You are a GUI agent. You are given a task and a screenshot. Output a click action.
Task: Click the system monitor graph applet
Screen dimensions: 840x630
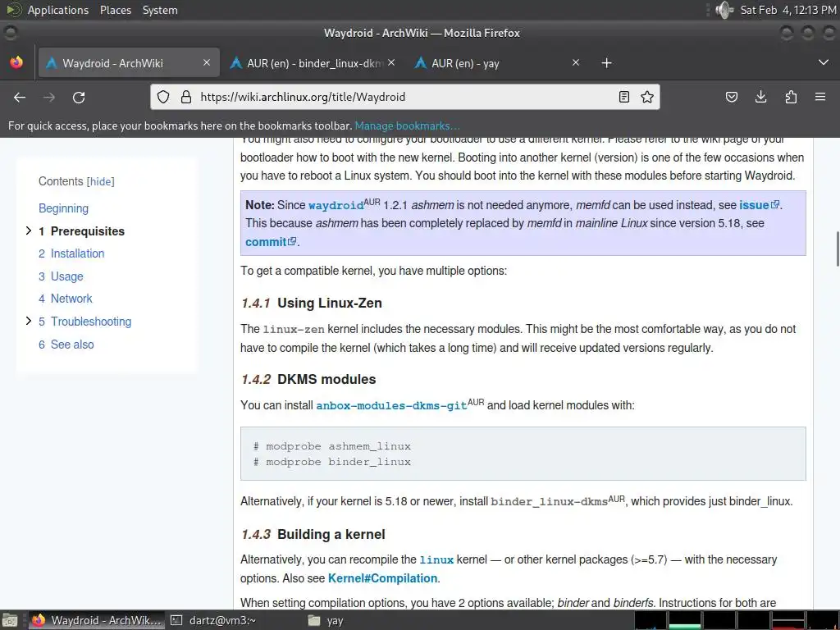coord(736,620)
